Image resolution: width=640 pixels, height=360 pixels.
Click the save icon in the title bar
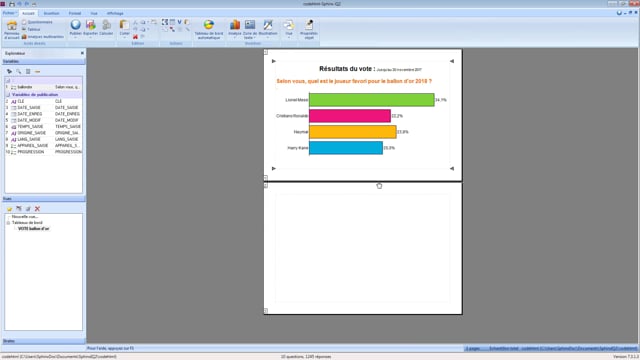tap(12, 4)
